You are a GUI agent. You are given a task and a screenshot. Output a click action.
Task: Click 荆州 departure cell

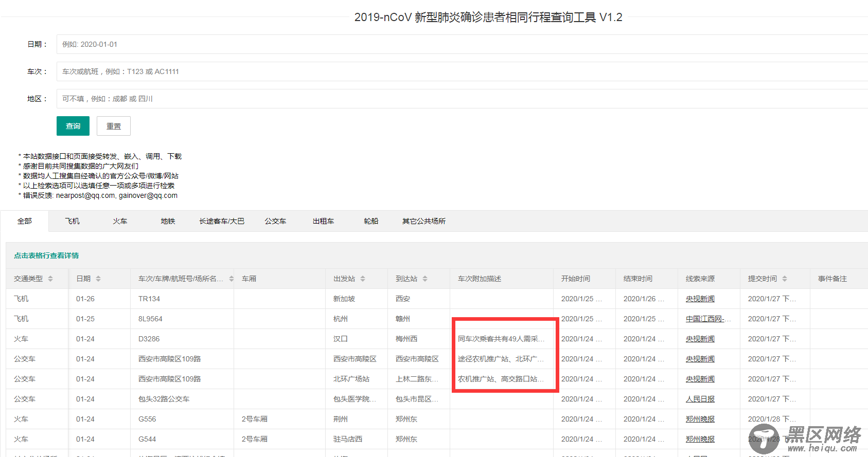pos(357,419)
